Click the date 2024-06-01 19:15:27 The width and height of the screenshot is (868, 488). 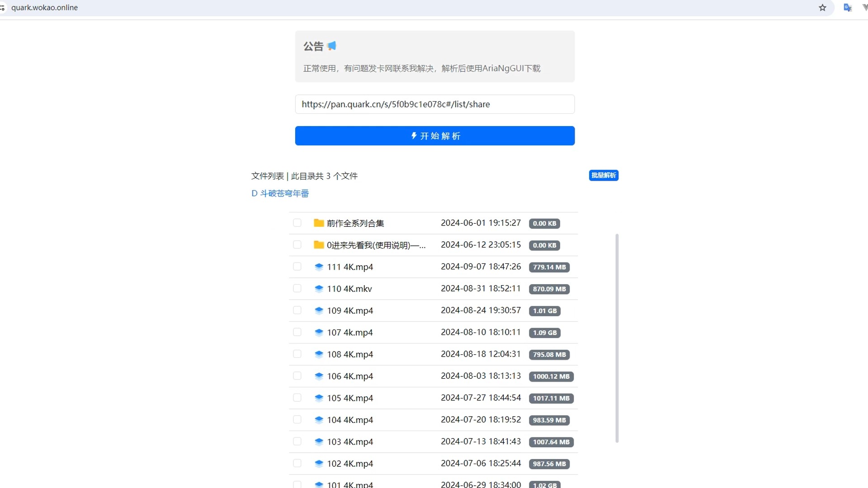coord(481,223)
